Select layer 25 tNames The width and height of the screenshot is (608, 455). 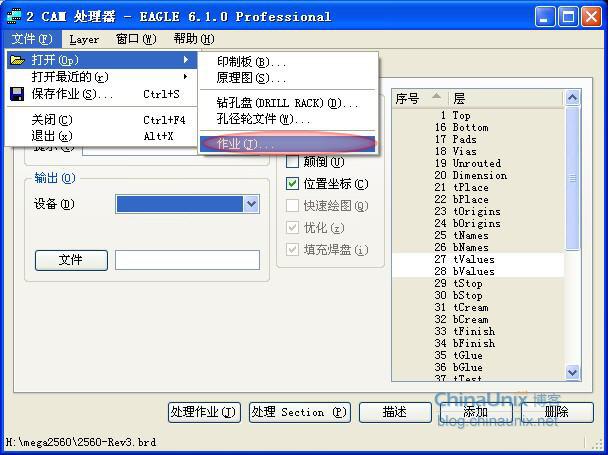point(478,235)
